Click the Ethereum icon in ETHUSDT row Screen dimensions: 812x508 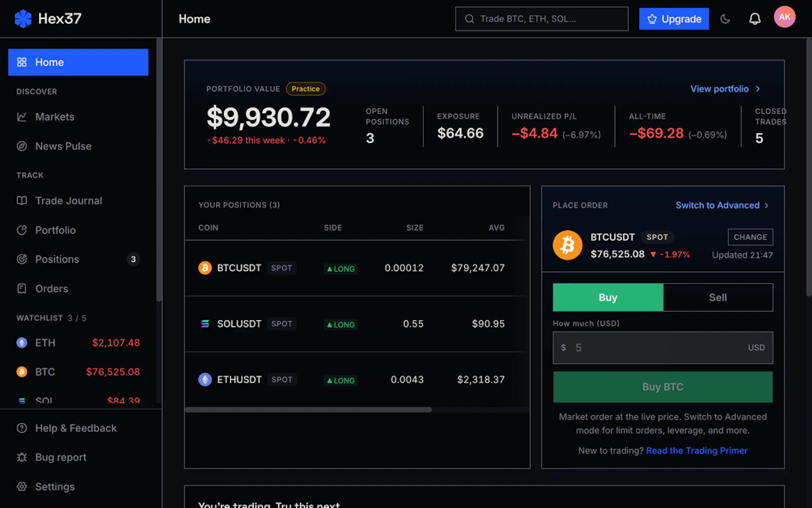[x=205, y=379]
